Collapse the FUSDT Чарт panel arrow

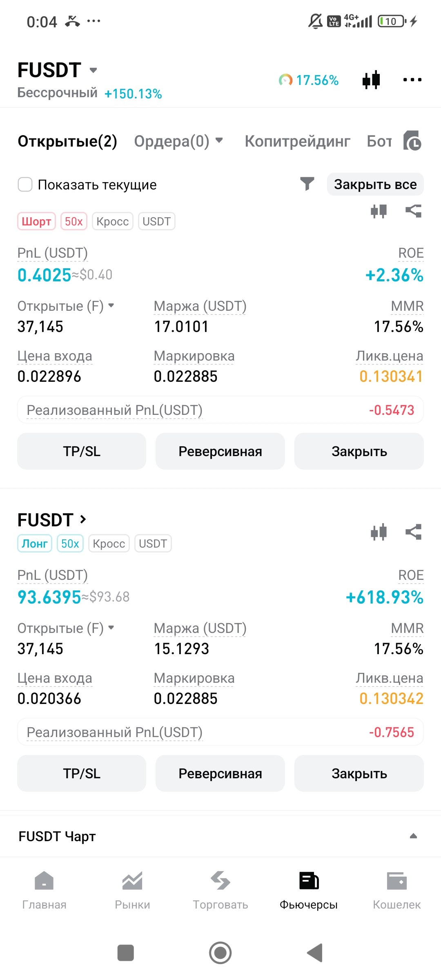[x=413, y=836]
